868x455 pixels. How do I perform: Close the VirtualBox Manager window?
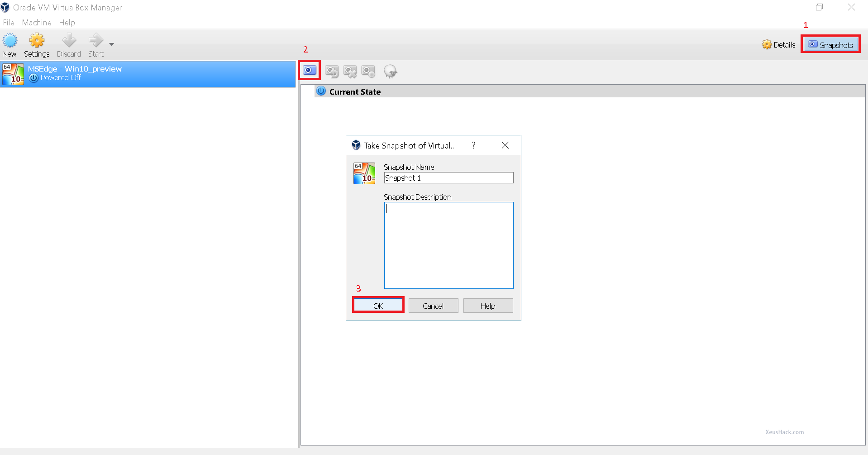(x=851, y=7)
